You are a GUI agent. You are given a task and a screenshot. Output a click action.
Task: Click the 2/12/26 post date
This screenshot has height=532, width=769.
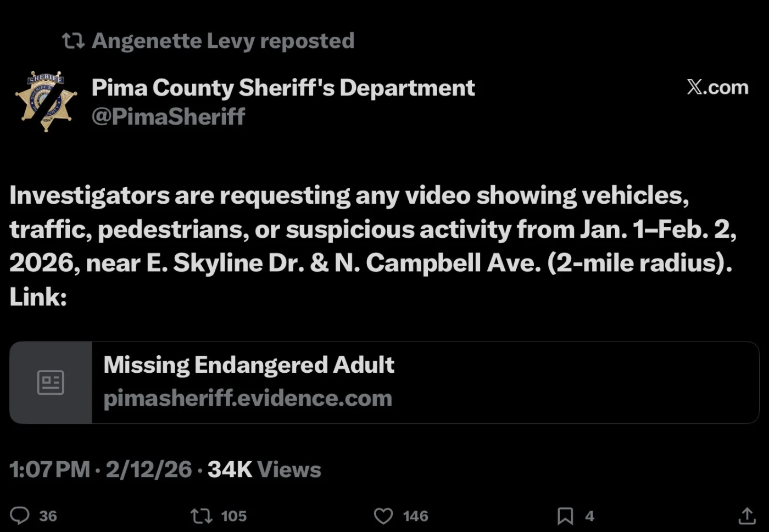[x=148, y=469]
